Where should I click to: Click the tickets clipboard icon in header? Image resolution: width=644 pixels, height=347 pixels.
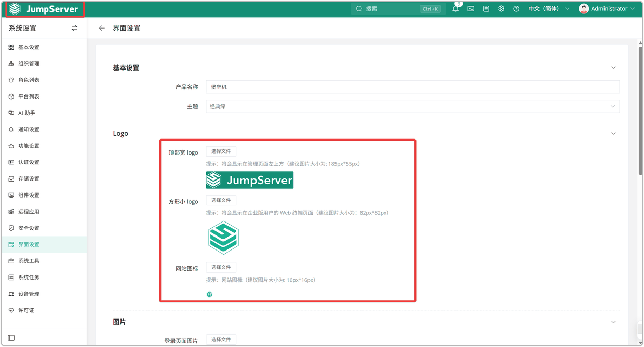point(486,9)
